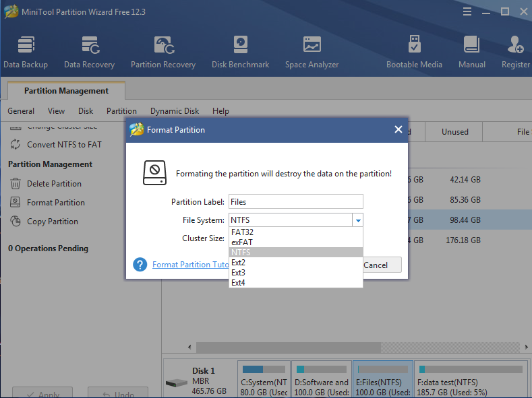The image size is (532, 398).
Task: Click the 85.36 GB unused value
Action: [465, 200]
